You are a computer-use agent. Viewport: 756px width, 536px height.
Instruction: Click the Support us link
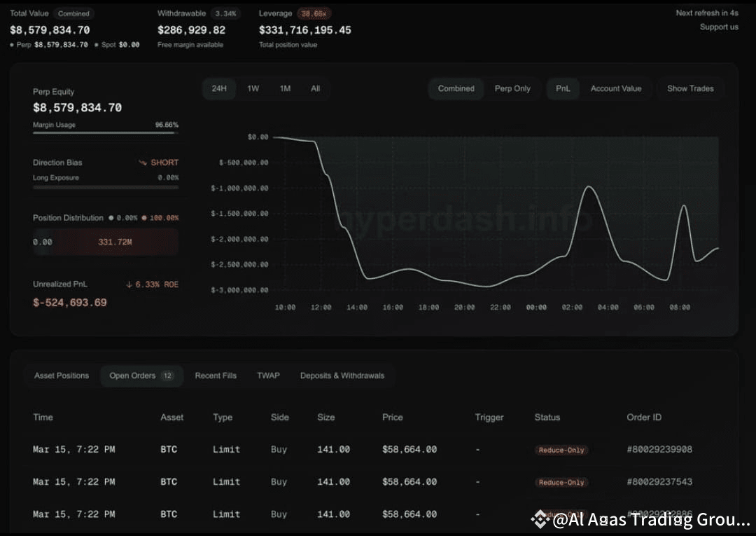719,27
